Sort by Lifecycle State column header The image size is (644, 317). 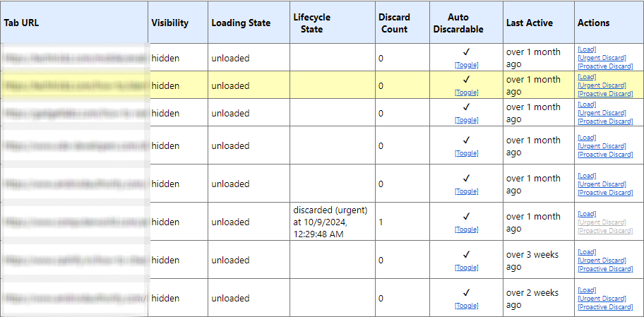pyautogui.click(x=311, y=23)
